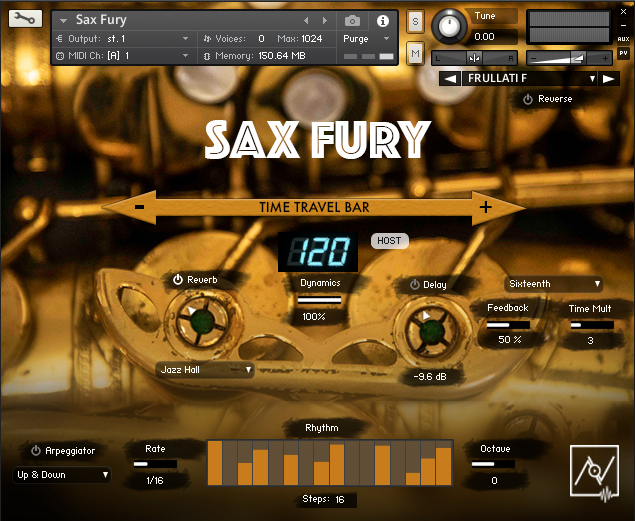
Task: Enable the Arpeggiator power button
Action: tap(36, 451)
